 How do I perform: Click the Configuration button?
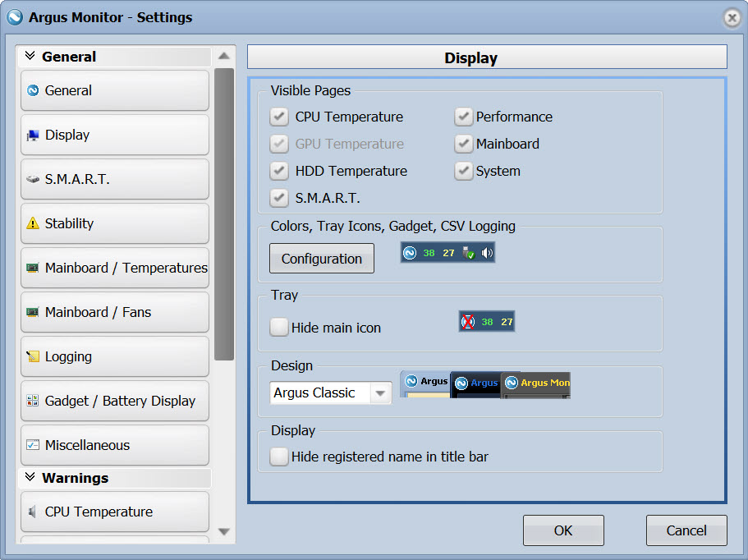click(x=322, y=259)
